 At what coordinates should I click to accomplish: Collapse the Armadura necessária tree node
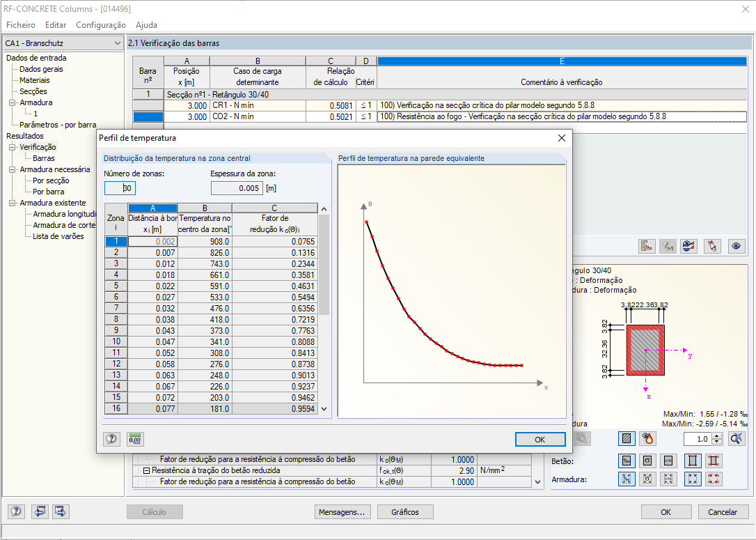[12, 169]
